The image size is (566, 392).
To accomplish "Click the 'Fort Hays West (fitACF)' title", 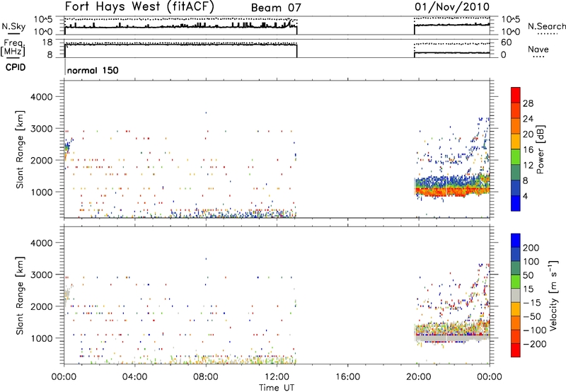I will pyautogui.click(x=139, y=6).
